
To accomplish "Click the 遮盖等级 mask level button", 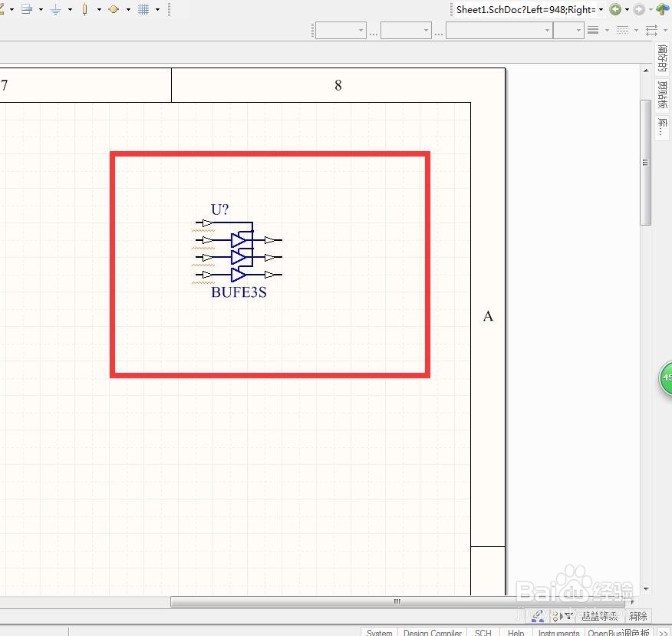I will [x=599, y=616].
